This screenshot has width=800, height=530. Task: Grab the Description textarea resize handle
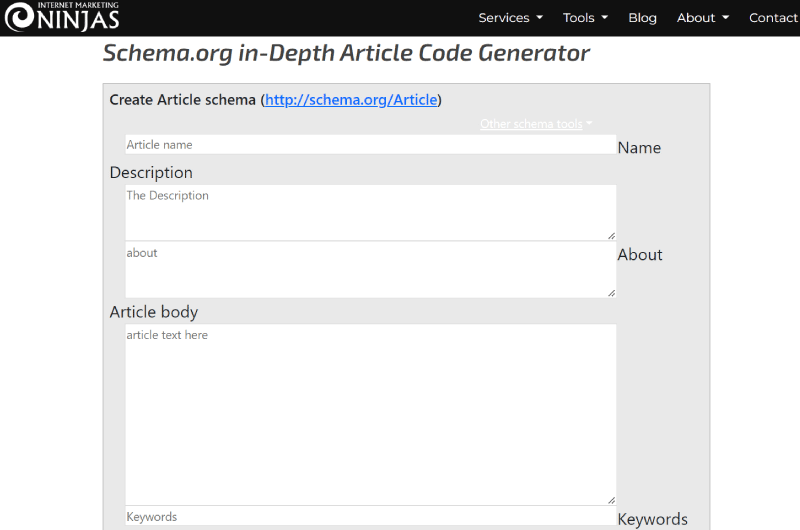click(611, 236)
